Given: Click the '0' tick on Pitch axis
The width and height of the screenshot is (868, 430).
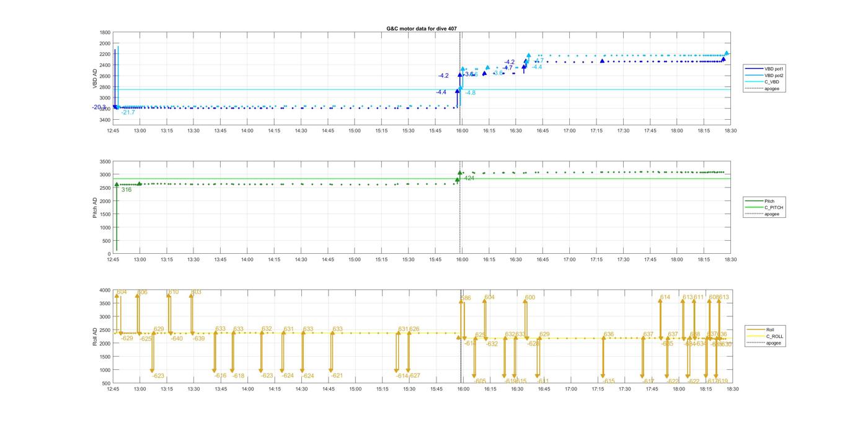Looking at the screenshot, I should [109, 254].
